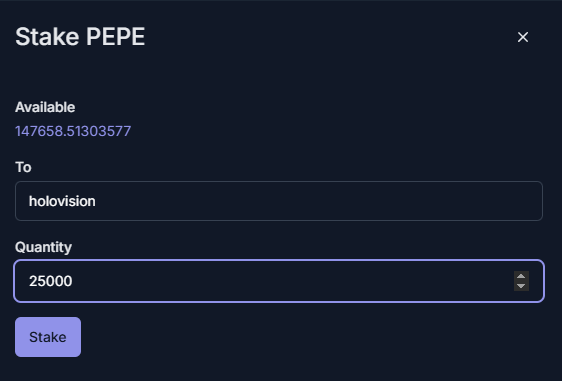Place cursor on the holovision text
The height and width of the screenshot is (381, 562).
62,201
